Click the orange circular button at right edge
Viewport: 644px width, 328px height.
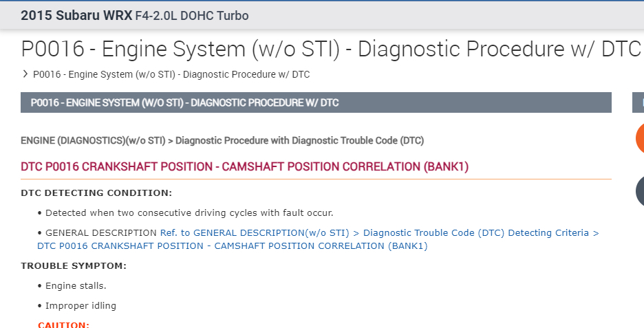pyautogui.click(x=639, y=138)
